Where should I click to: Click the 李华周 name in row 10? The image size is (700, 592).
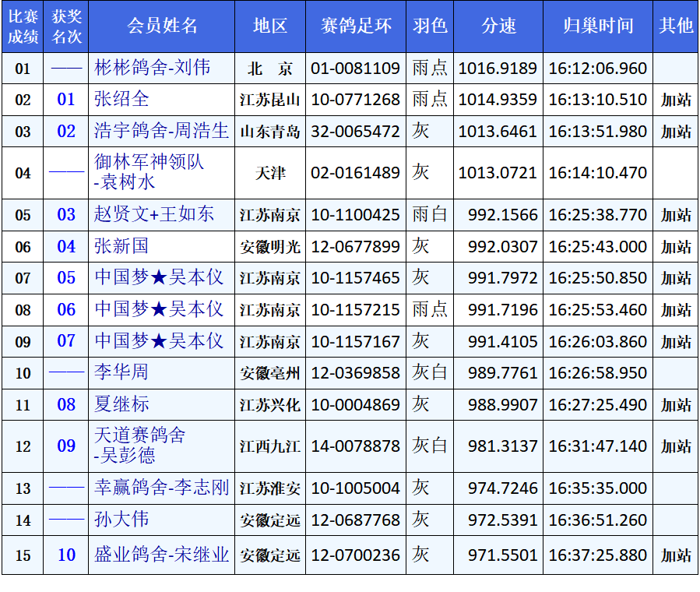121,372
